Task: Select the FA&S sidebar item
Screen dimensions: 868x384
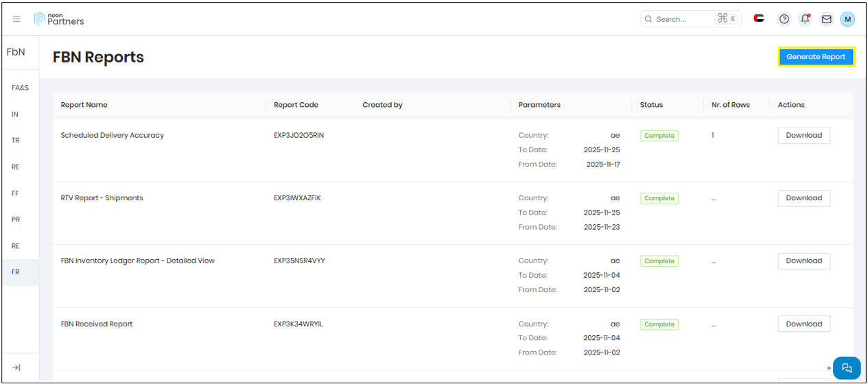Action: (20, 88)
